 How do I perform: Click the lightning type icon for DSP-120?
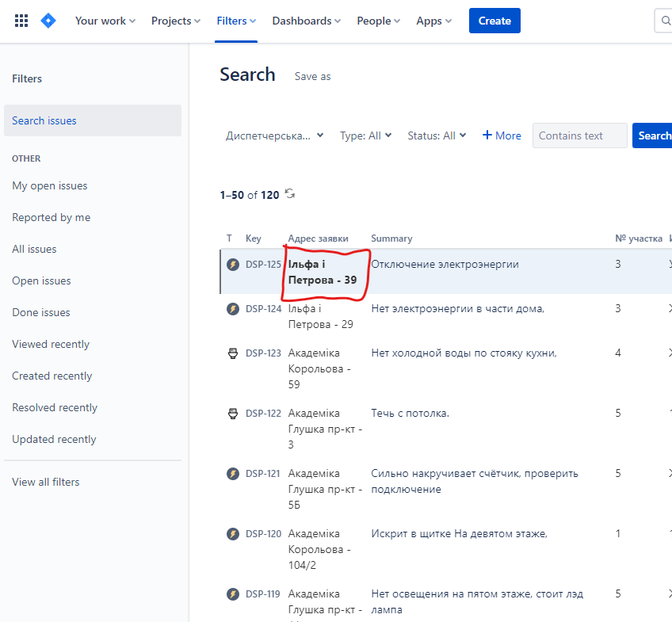click(x=233, y=534)
